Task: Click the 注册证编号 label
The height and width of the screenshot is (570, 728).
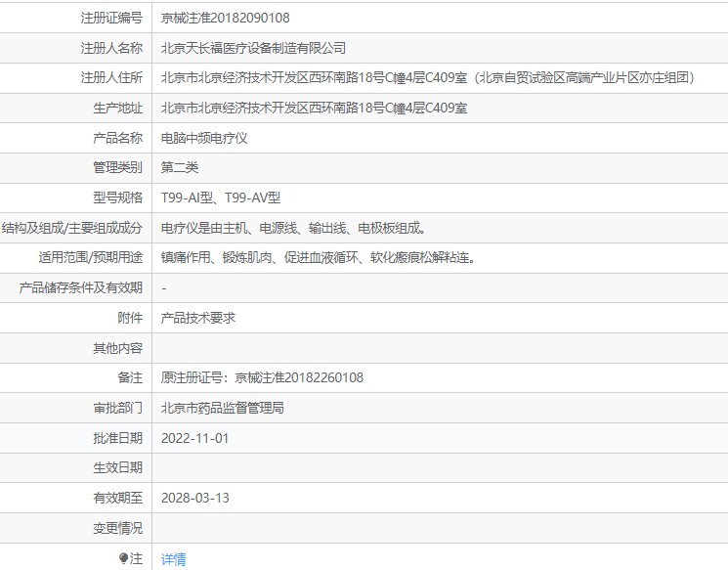Action: coord(111,18)
